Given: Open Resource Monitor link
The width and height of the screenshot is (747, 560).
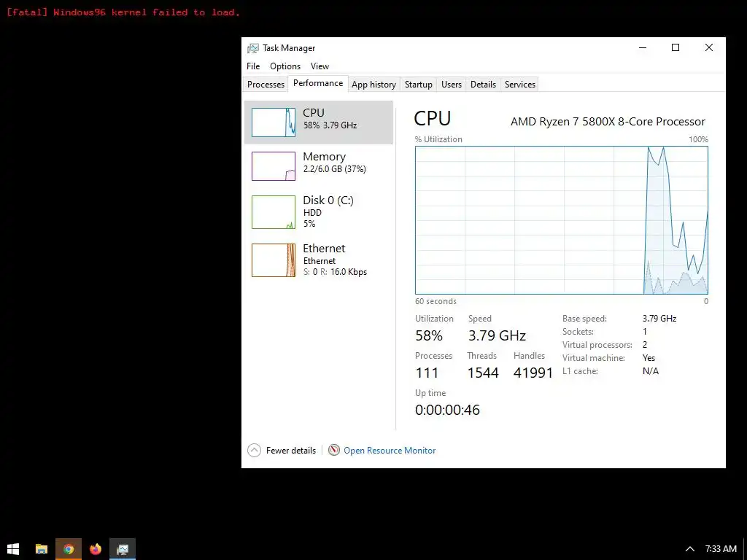Looking at the screenshot, I should [x=390, y=451].
